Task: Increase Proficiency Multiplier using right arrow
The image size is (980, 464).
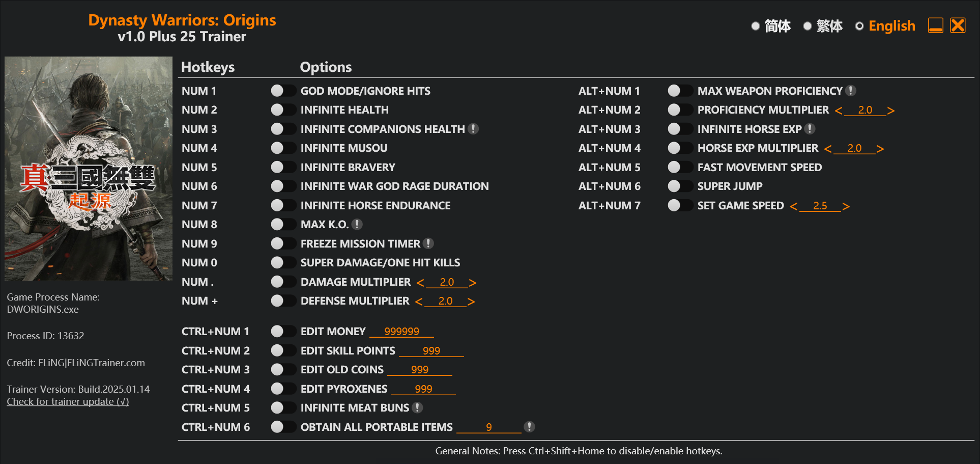Action: 890,111
